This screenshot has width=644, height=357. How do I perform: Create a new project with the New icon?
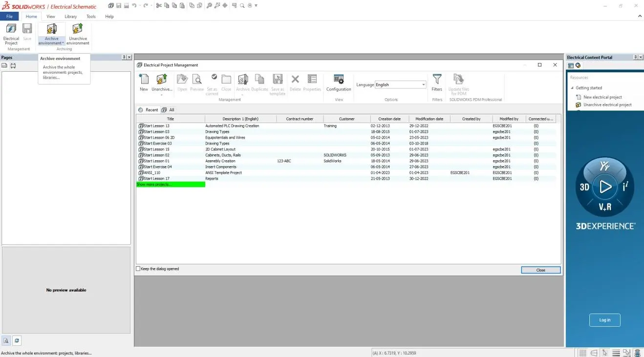coord(143,83)
